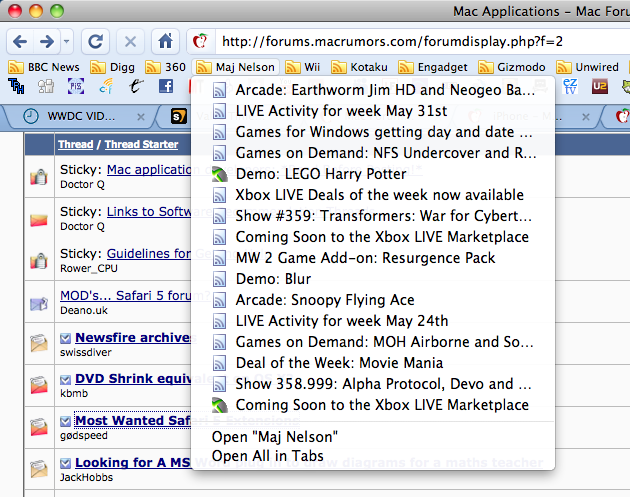Open MOD's... Safari 5 forum thread

pos(126,296)
